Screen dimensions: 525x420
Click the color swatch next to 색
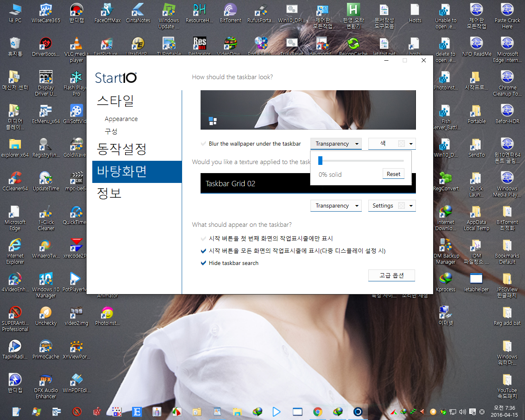point(402,144)
